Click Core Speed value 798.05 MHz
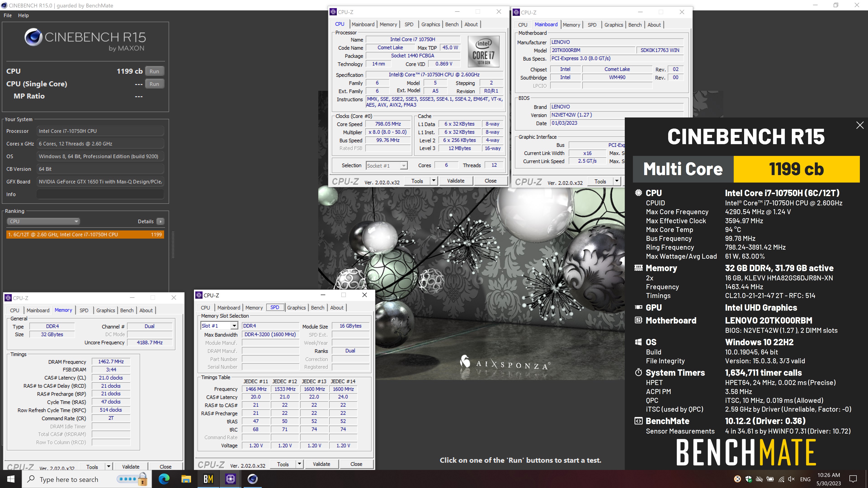868x488 pixels. coord(388,124)
